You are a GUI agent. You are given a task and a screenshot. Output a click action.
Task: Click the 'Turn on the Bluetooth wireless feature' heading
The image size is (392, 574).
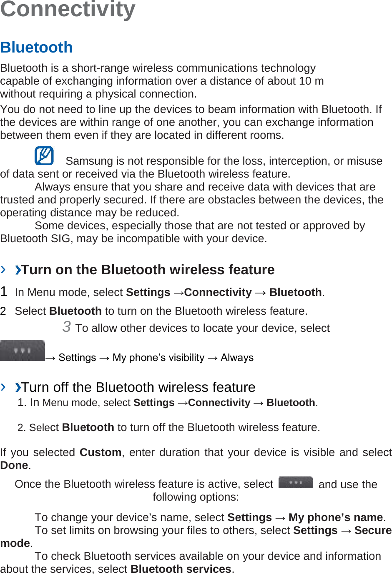(148, 270)
